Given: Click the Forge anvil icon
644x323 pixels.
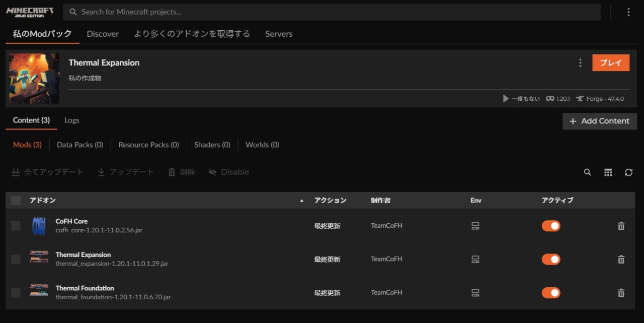Looking at the screenshot, I should (x=580, y=99).
